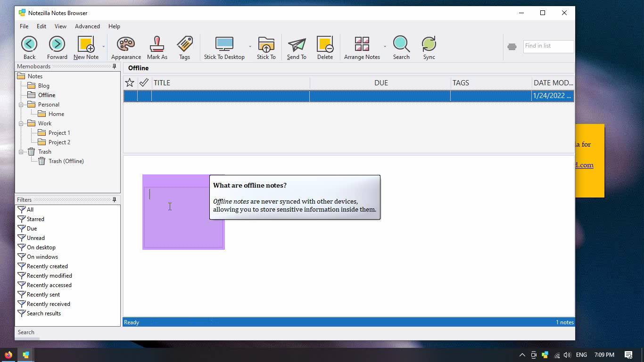
Task: Sort by DATE MOD... column header
Action: pos(553,82)
